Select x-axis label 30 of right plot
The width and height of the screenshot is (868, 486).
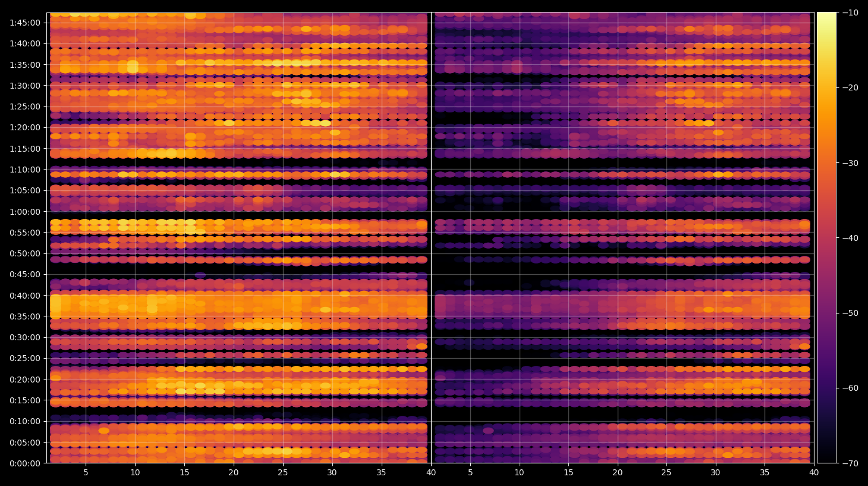(x=716, y=473)
